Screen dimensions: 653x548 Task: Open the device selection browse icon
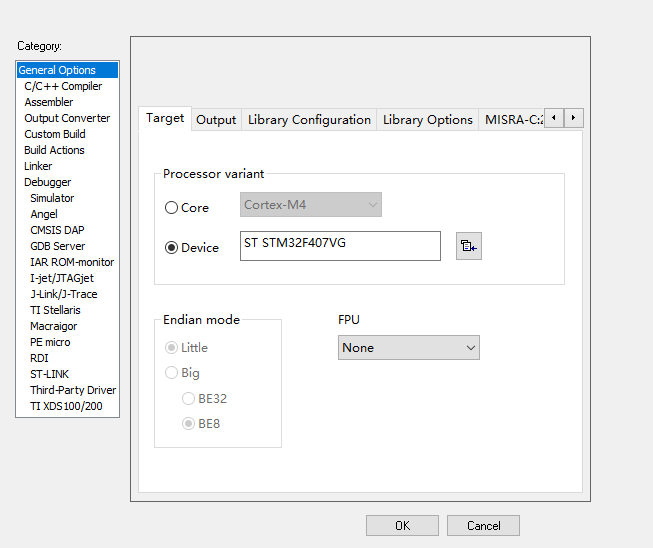click(x=468, y=246)
